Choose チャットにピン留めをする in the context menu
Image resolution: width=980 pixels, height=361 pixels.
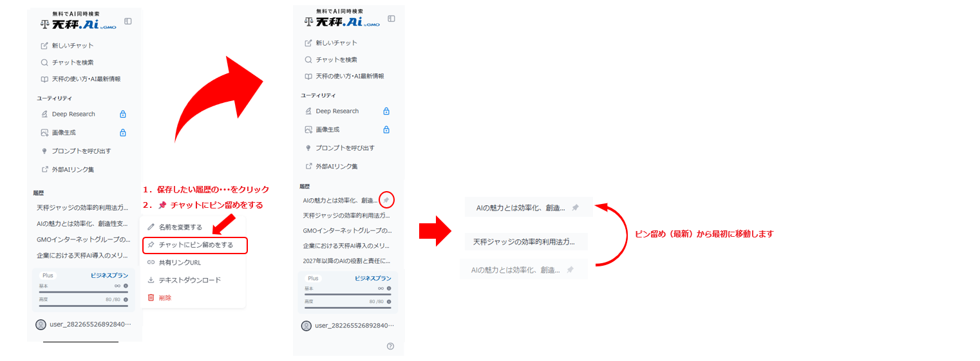click(194, 245)
